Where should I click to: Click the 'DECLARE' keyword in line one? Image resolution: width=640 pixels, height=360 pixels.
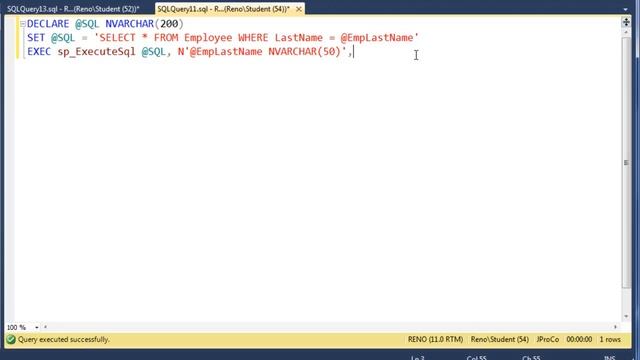tap(48, 24)
